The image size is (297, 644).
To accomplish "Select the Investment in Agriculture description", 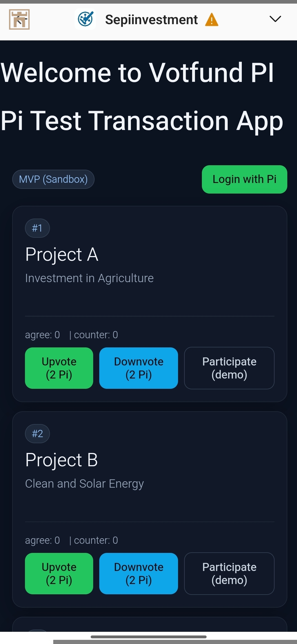I will coord(89,278).
